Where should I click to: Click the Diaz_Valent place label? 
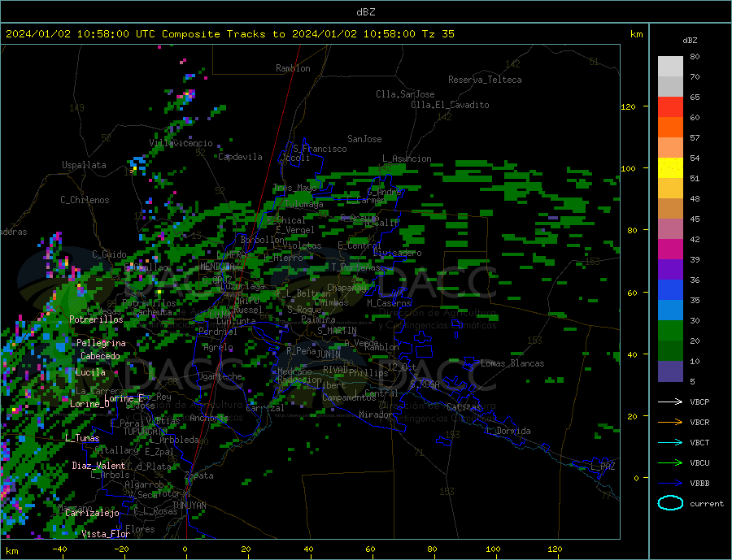(99, 466)
